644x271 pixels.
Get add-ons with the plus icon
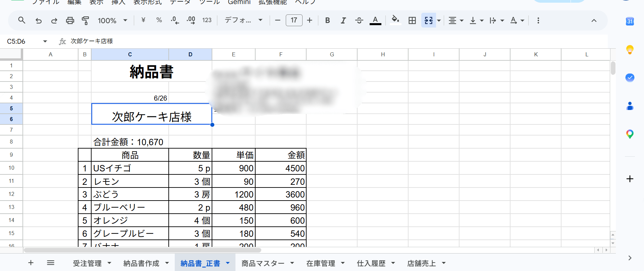630,179
